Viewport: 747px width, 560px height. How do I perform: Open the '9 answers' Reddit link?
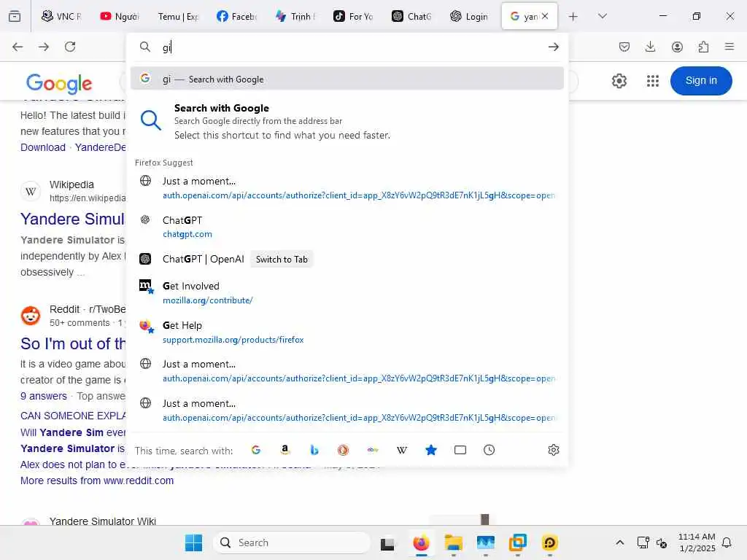43,396
